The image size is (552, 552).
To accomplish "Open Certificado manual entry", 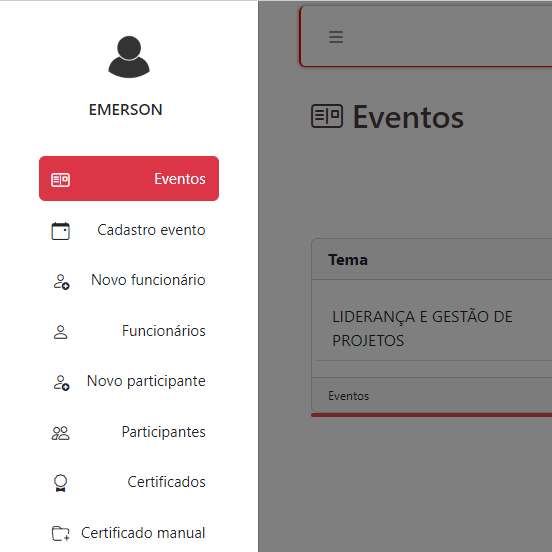I will coord(129,533).
